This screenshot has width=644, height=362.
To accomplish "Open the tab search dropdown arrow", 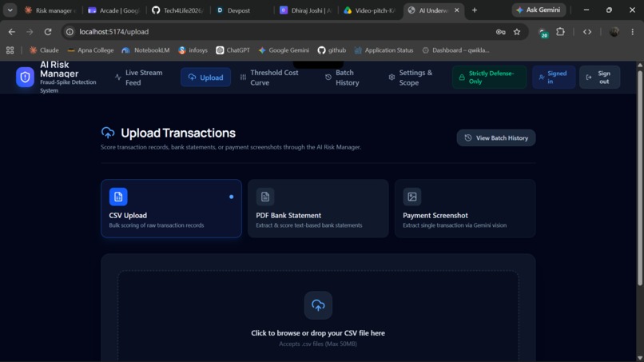I will 10,10.
